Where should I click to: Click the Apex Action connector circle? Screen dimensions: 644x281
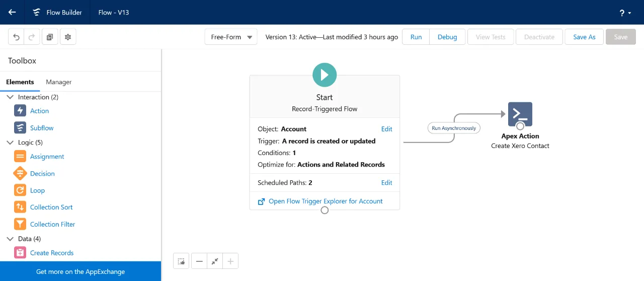click(x=520, y=126)
